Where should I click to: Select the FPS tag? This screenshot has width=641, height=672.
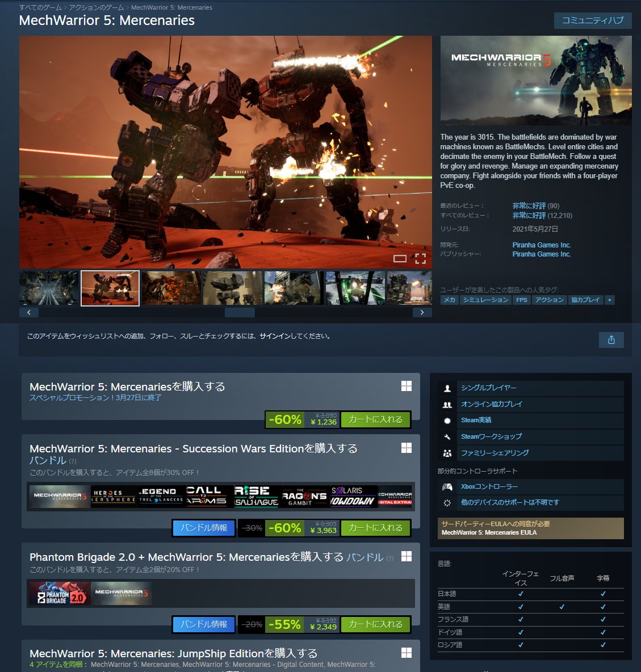(x=521, y=300)
